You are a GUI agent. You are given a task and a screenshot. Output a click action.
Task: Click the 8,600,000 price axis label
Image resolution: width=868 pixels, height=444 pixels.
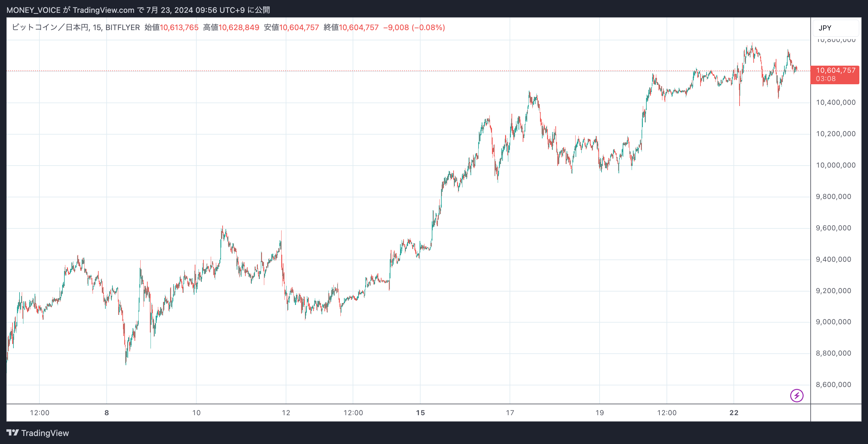click(x=833, y=385)
